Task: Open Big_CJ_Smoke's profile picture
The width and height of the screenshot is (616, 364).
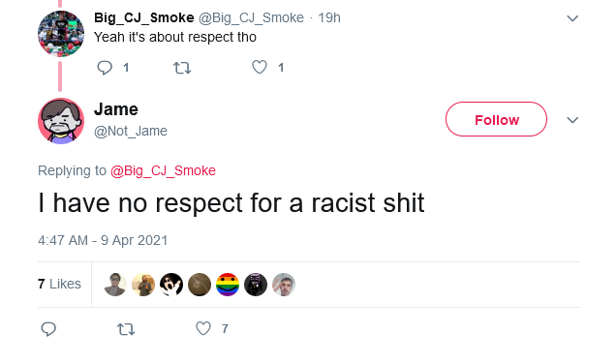Action: point(61,34)
